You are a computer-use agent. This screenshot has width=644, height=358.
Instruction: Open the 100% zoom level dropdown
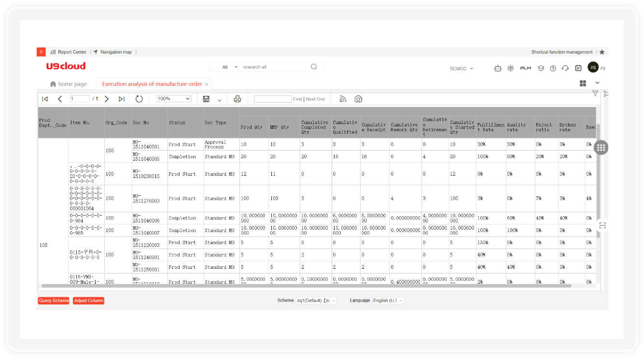[173, 99]
